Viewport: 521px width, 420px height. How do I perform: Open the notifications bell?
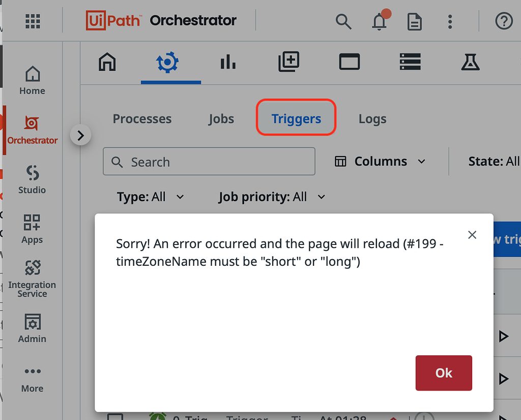380,21
